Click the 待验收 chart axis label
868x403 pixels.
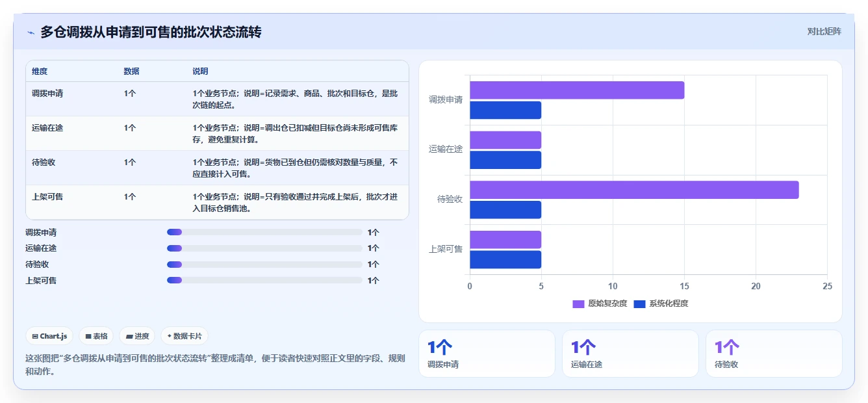coord(450,199)
